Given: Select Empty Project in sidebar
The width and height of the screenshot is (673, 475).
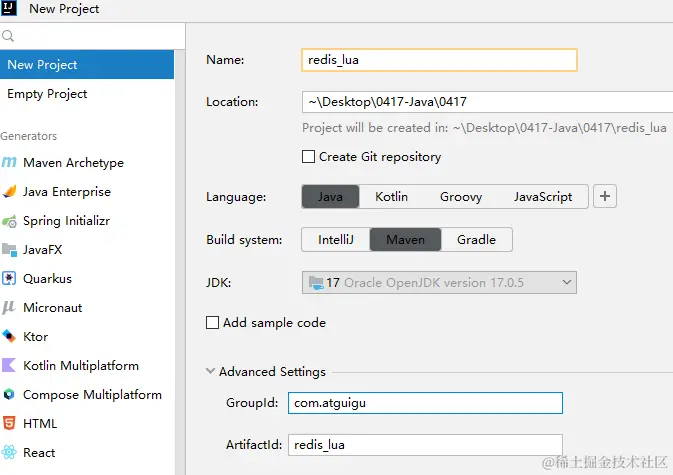Looking at the screenshot, I should click(47, 94).
